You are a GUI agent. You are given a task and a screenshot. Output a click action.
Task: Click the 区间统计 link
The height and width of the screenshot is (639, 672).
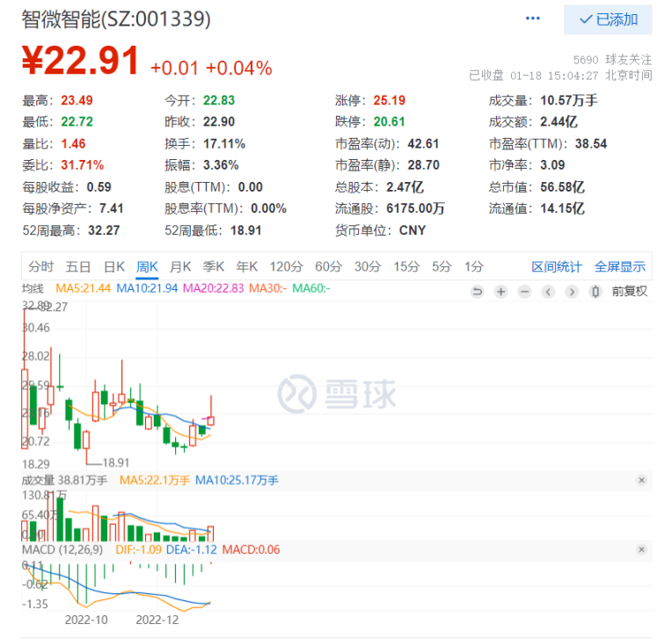click(x=557, y=266)
